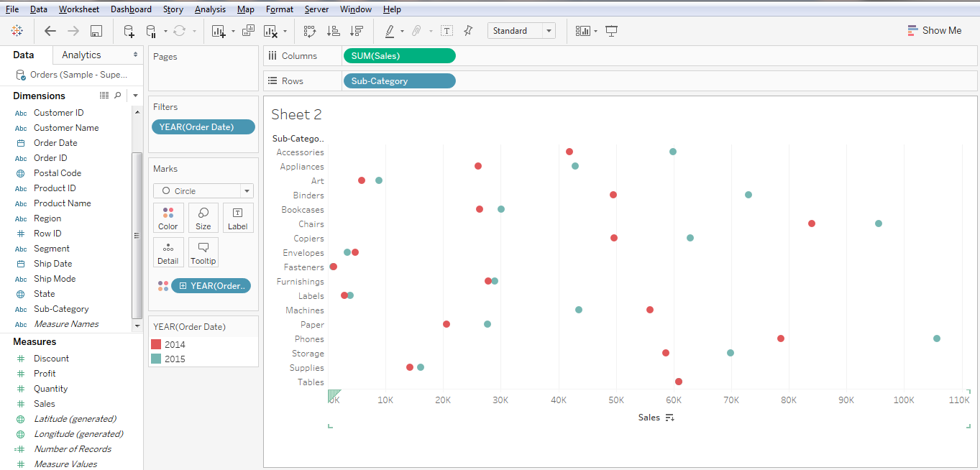Open the Circle mark type dropdown

click(x=203, y=191)
